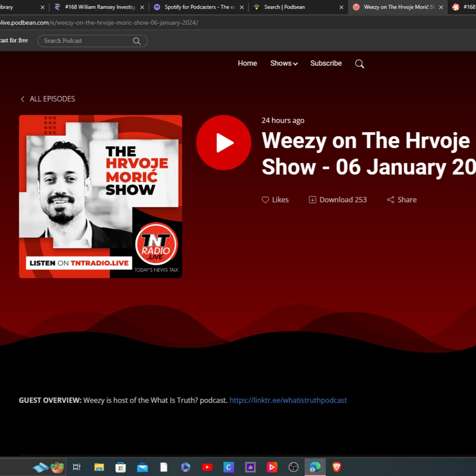Click the Spotify favicon on the Podcasters tab
Image resolution: width=476 pixels, height=476 pixels.
(x=157, y=7)
